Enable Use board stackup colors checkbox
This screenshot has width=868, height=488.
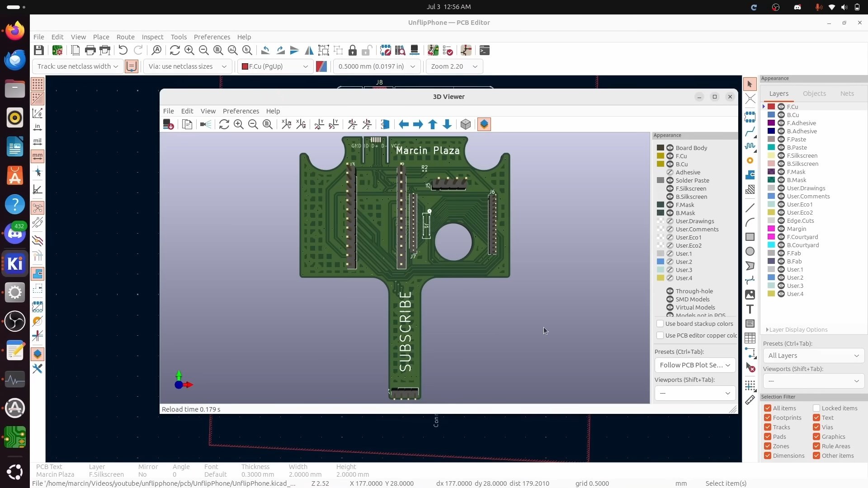(660, 324)
